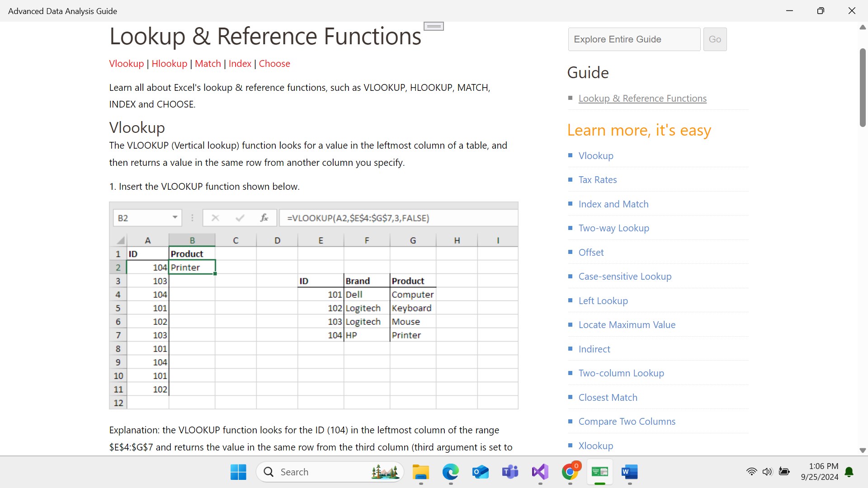Click the Explore Entire Guide search field
868x488 pixels.
(634, 39)
